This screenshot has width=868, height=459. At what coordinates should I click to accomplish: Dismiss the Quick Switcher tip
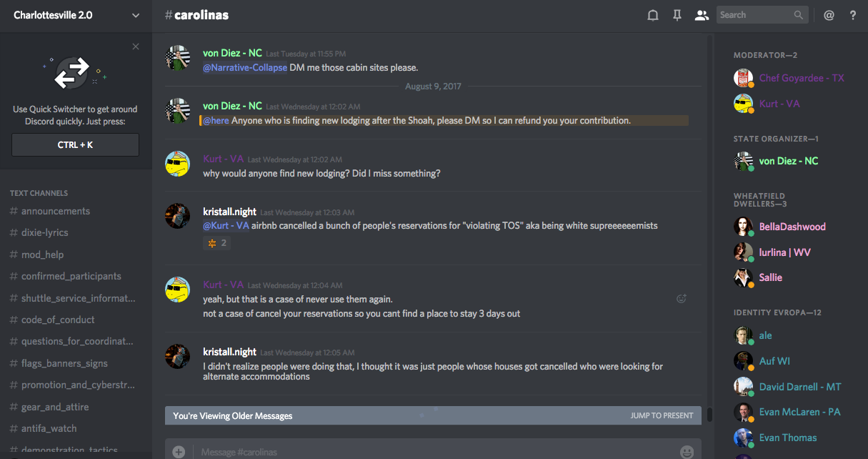pos(136,46)
